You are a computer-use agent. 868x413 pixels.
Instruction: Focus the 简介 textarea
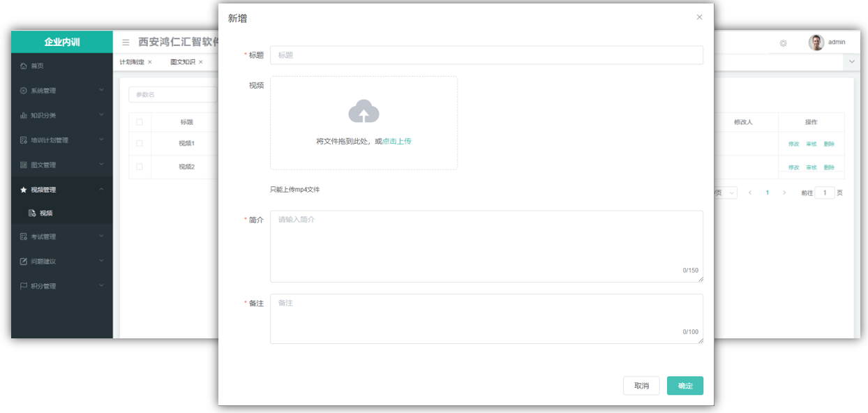pyautogui.click(x=486, y=246)
